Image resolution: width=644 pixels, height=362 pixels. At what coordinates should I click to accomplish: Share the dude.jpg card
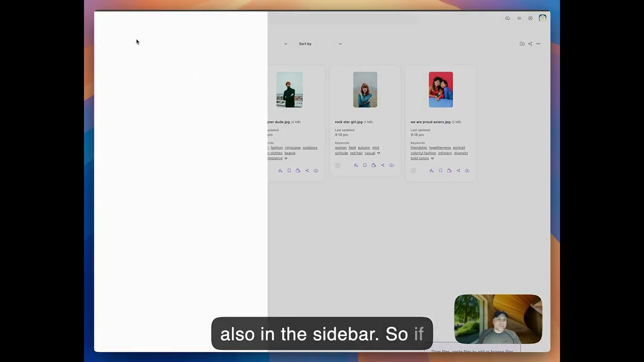coord(307,171)
